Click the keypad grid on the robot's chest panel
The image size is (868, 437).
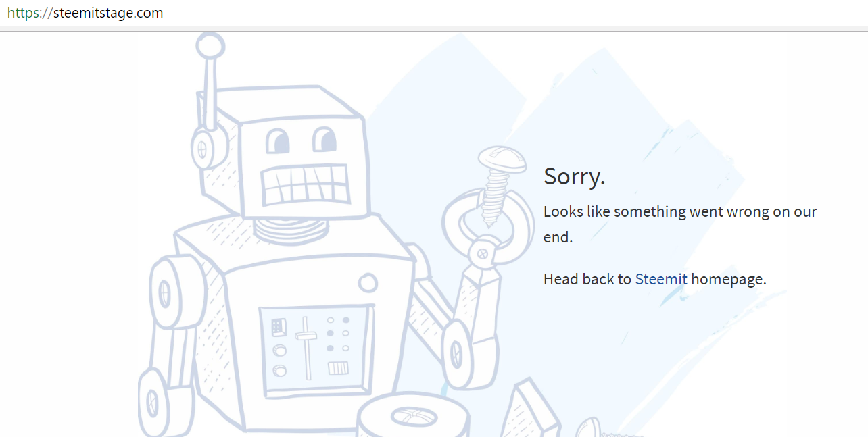(x=279, y=328)
